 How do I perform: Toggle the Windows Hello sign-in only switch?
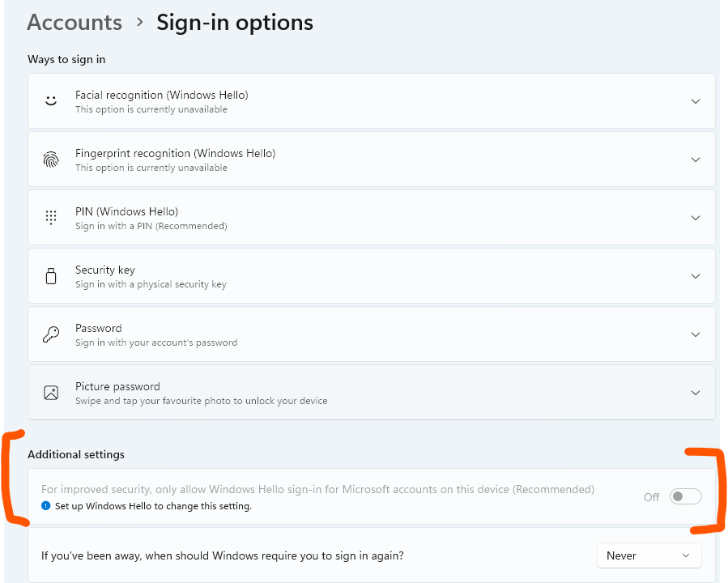[x=685, y=496]
